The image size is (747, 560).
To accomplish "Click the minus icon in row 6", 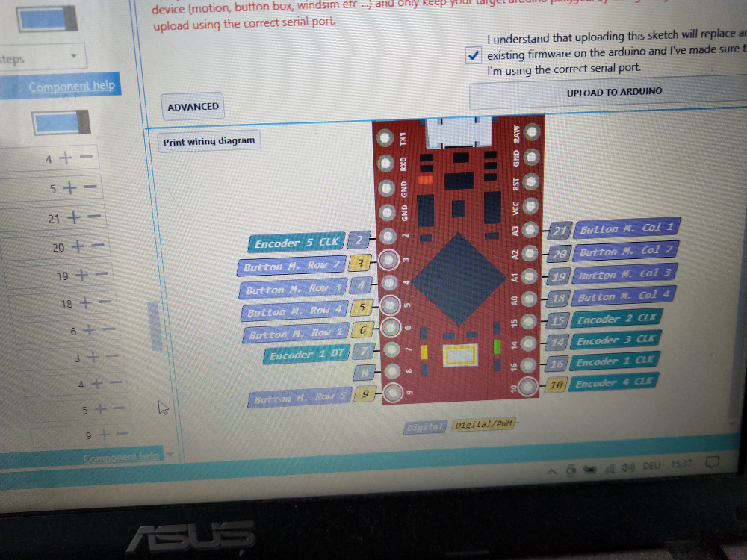I will pyautogui.click(x=109, y=329).
